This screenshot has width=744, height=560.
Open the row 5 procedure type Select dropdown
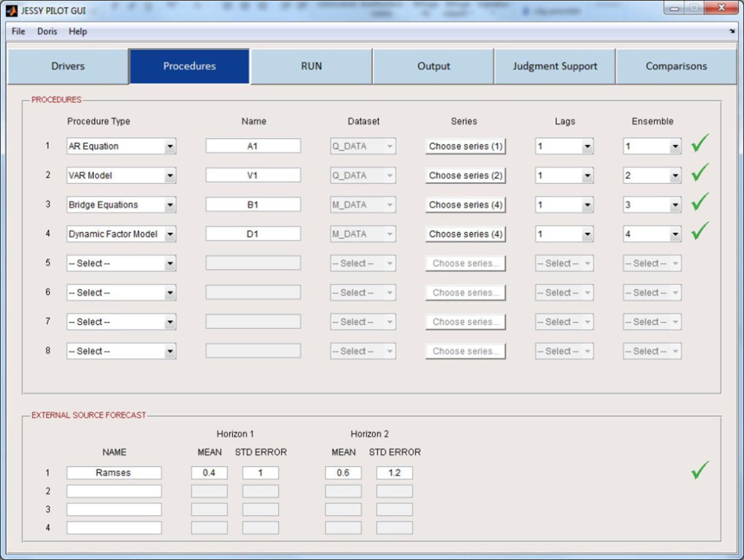[x=121, y=264]
